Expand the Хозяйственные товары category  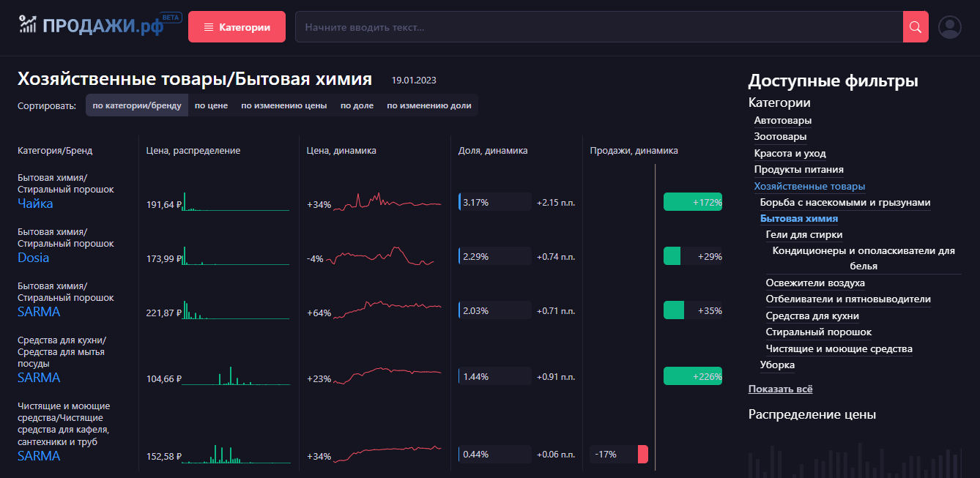coord(809,187)
